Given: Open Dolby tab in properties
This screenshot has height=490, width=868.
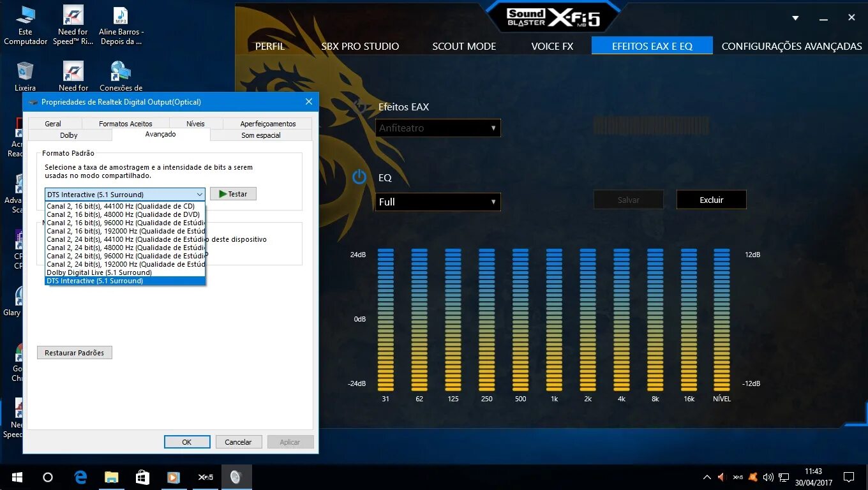Looking at the screenshot, I should (69, 135).
